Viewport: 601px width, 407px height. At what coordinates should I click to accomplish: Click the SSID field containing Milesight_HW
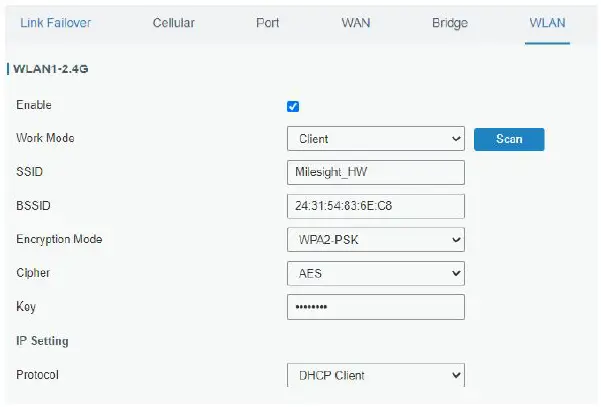[375, 172]
